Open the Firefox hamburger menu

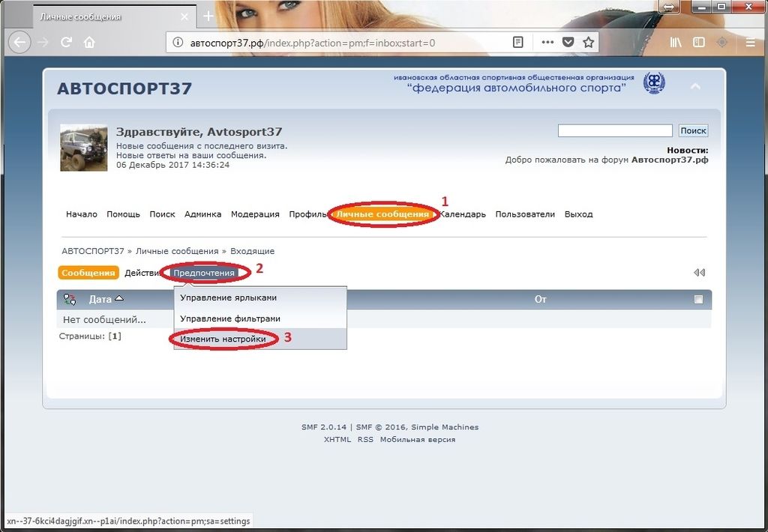tap(750, 43)
